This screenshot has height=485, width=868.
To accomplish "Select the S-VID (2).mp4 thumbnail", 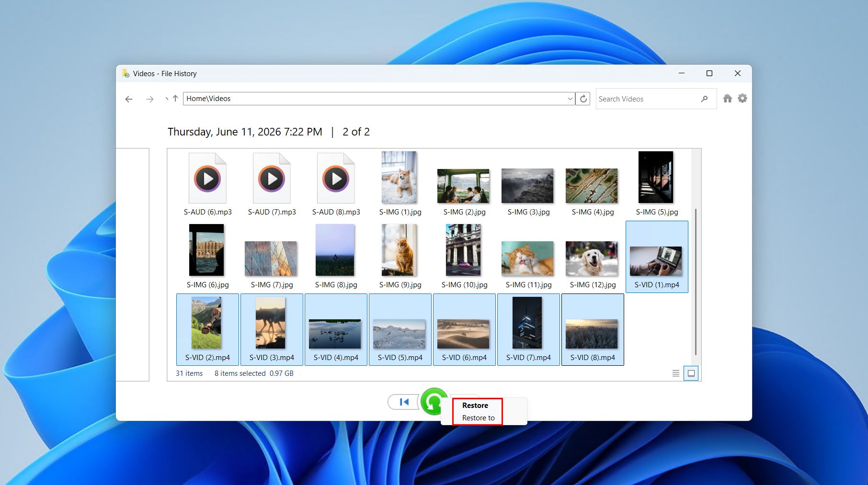I will (206, 323).
